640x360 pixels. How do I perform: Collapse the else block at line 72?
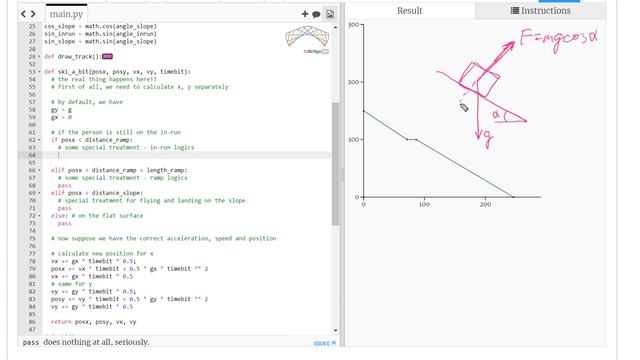[x=39, y=216]
